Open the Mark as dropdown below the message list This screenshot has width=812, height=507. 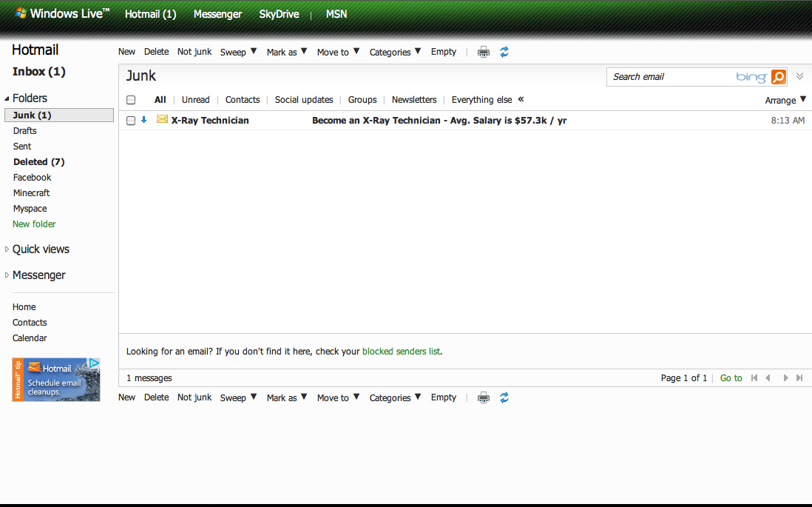pyautogui.click(x=287, y=397)
